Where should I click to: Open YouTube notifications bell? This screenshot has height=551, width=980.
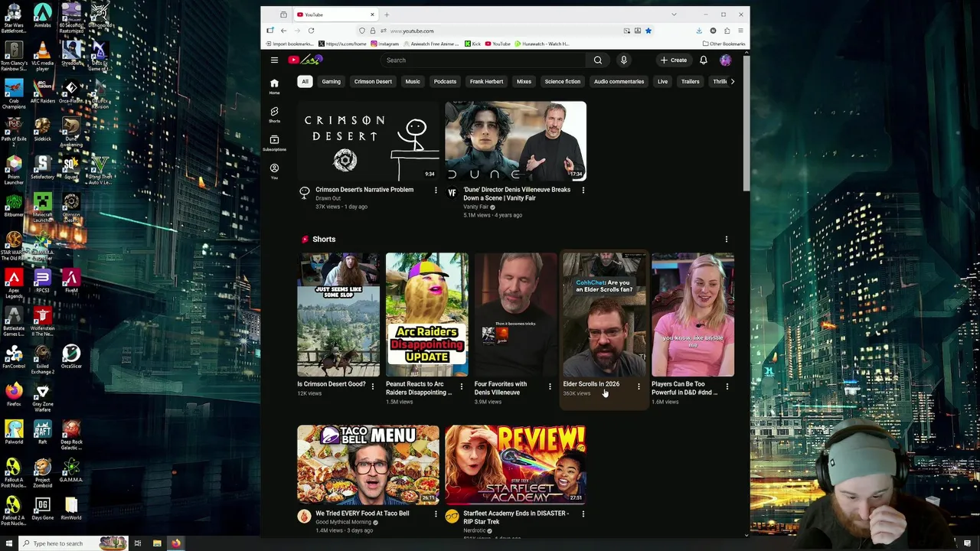[703, 60]
